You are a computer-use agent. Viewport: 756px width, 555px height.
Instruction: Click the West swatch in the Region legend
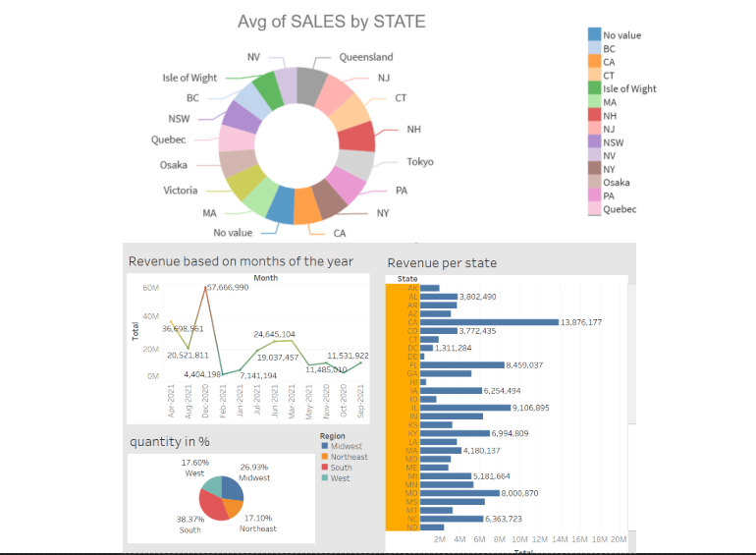pos(324,478)
